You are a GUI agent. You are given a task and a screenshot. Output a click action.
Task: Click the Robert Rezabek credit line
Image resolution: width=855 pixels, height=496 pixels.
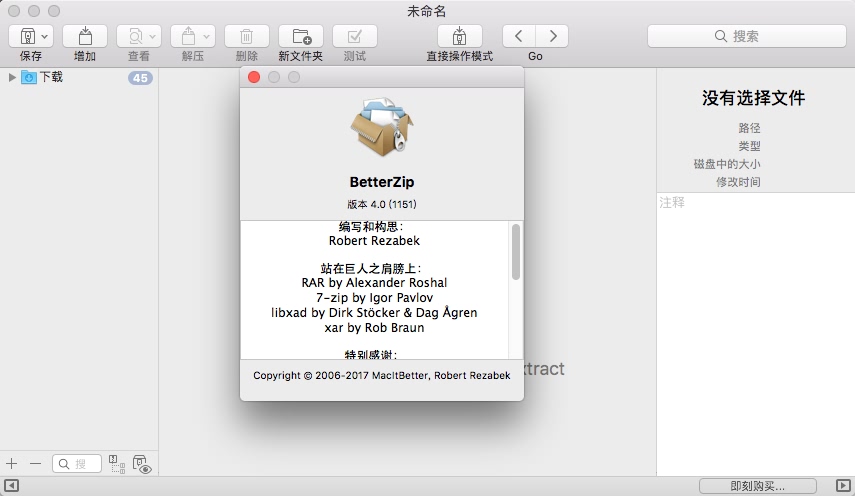375,241
